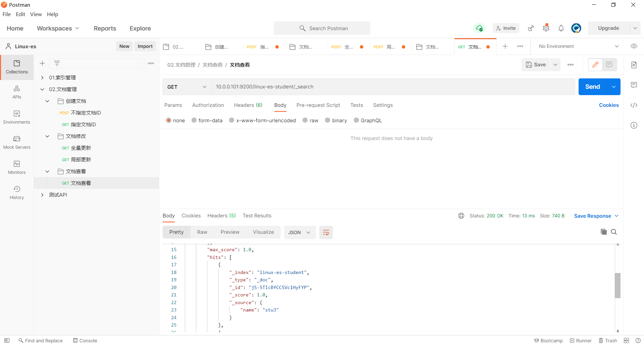The height and width of the screenshot is (345, 644).
Task: Switch to the Pre-request Script tab
Action: [318, 105]
